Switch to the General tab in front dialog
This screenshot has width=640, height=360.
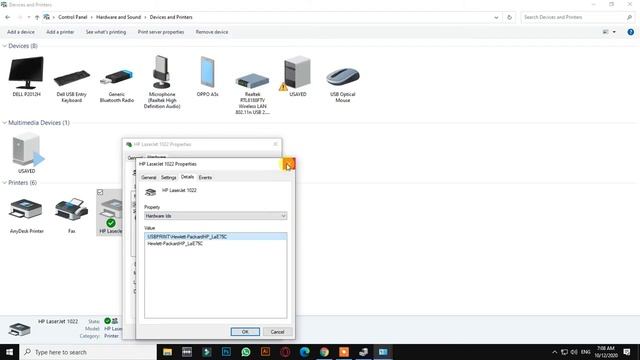(149, 178)
